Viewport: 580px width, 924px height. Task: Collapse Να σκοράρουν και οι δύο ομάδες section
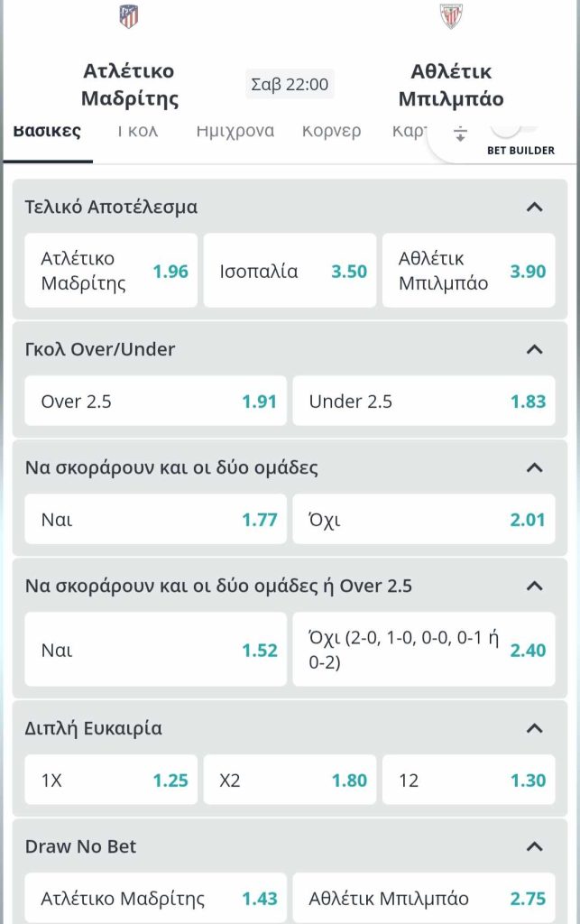click(534, 468)
